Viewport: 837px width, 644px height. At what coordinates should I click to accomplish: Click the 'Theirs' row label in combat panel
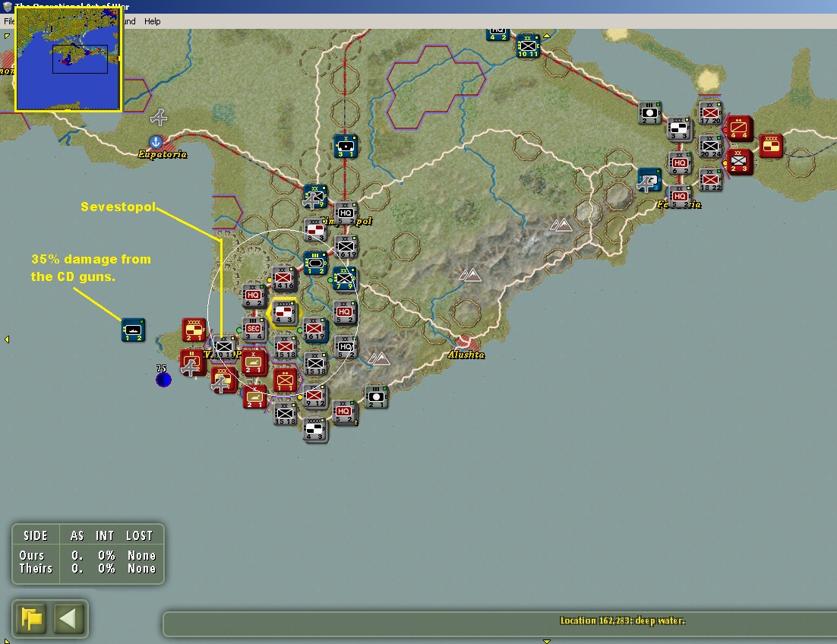pos(36,568)
